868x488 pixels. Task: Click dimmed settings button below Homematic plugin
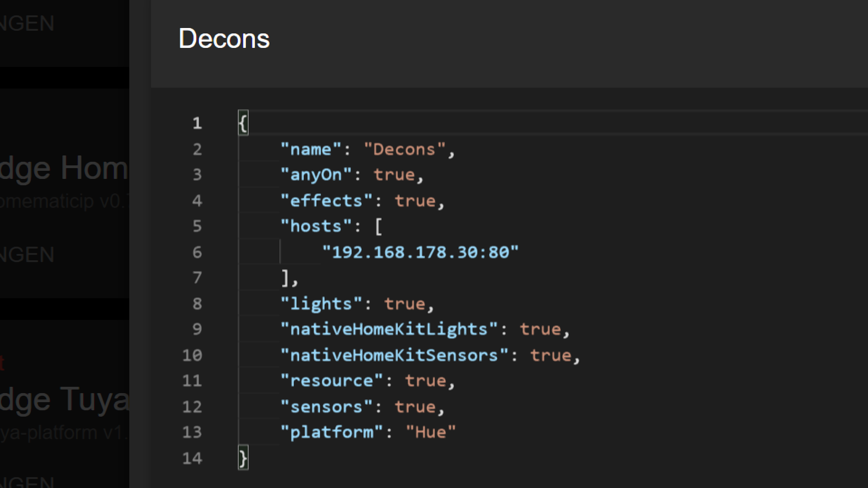tap(27, 255)
